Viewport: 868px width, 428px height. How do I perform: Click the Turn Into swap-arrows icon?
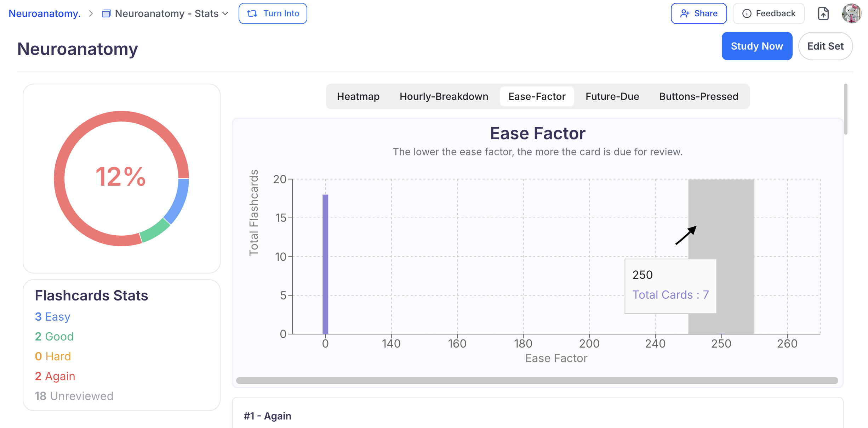click(252, 13)
